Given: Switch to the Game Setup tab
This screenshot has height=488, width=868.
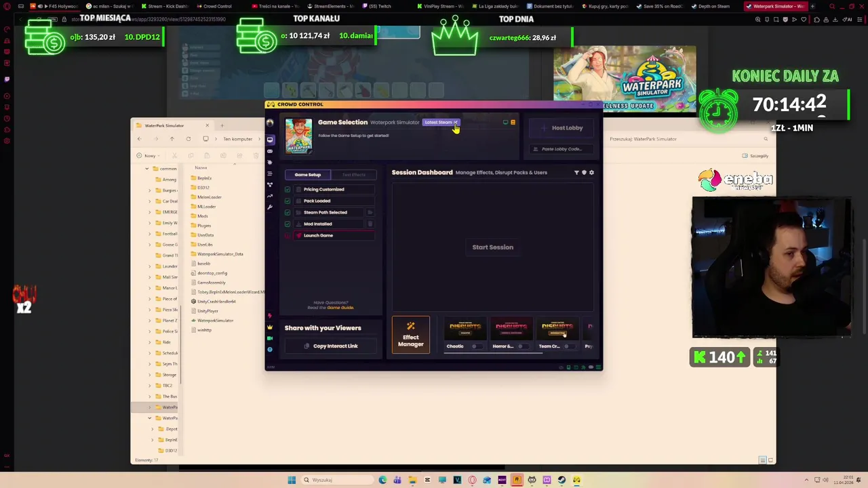Looking at the screenshot, I should tap(307, 175).
